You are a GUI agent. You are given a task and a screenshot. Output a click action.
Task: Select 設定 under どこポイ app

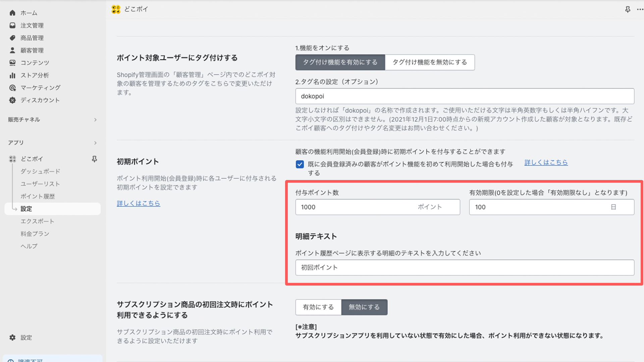tap(53, 209)
